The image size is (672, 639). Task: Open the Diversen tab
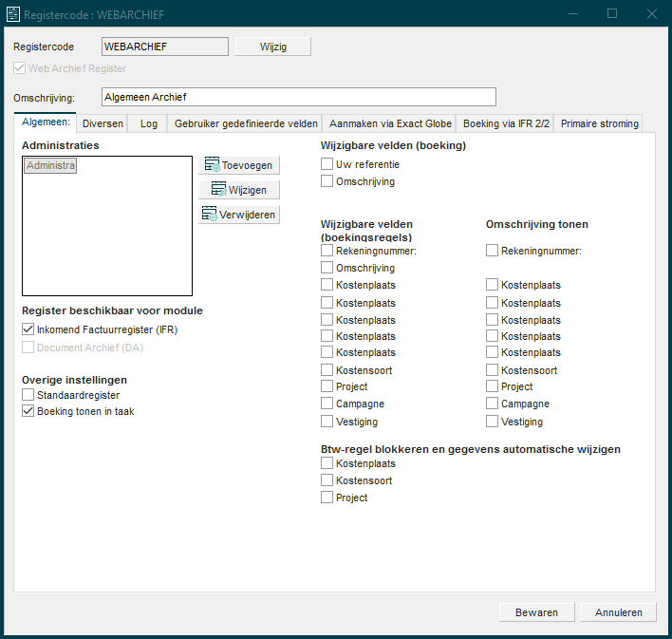[x=103, y=123]
